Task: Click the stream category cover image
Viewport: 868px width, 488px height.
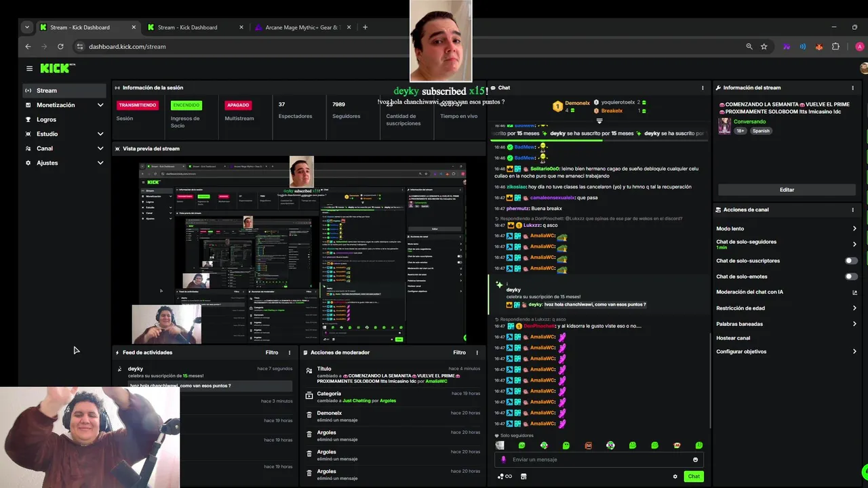Action: point(724,126)
